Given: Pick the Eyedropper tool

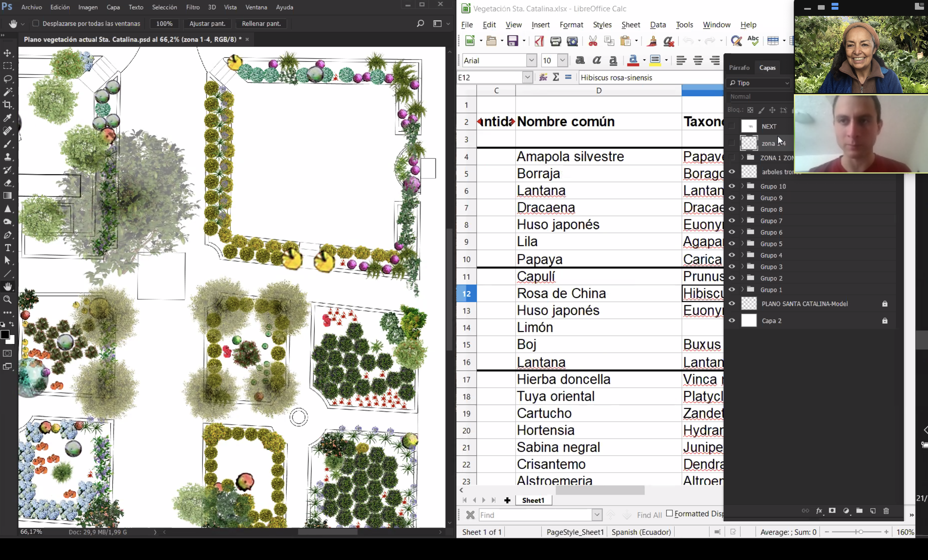Looking at the screenshot, I should click(7, 118).
